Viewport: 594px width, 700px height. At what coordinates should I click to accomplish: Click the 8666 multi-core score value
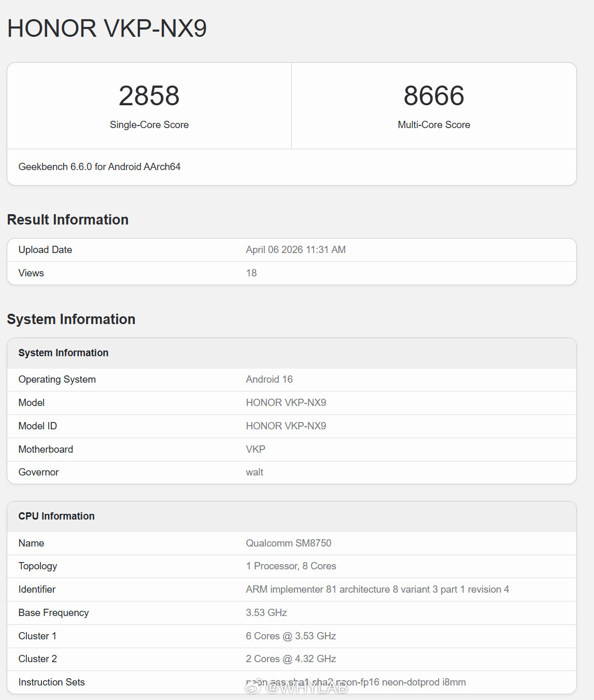434,95
